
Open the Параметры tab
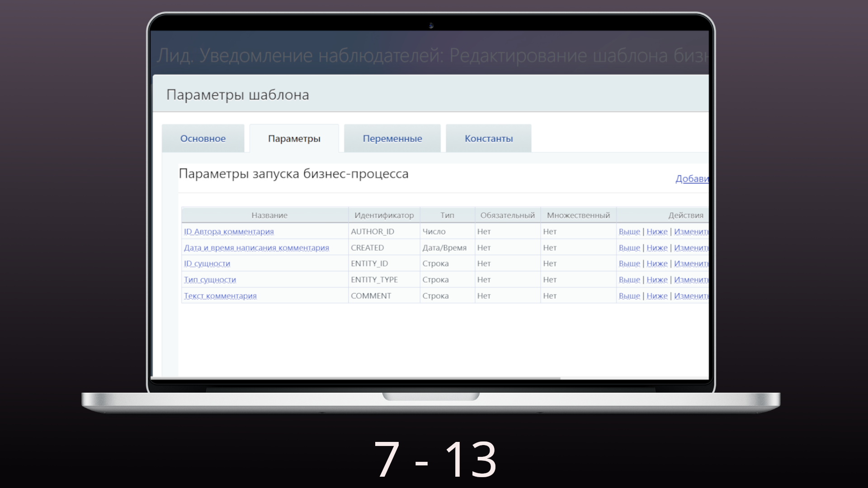[x=294, y=139]
